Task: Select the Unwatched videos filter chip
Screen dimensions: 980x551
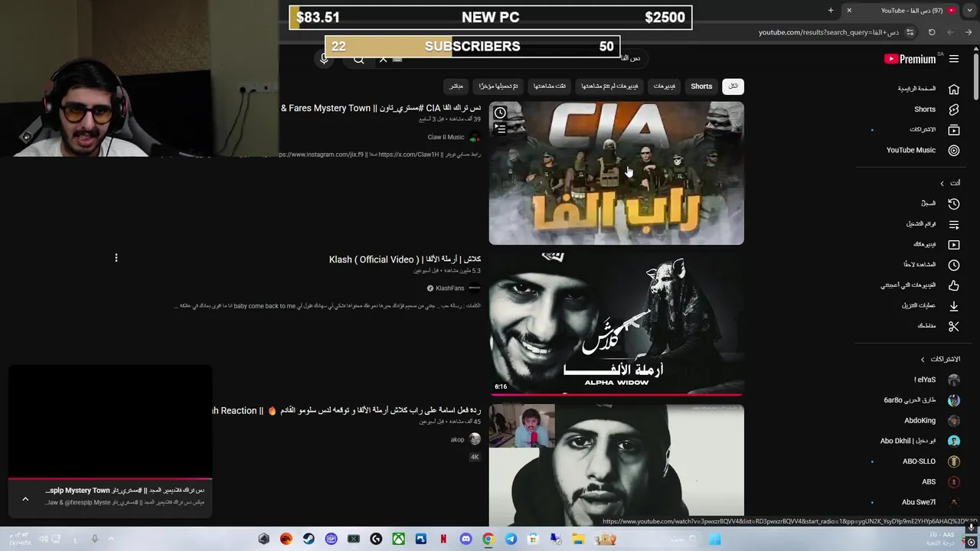Action: click(x=609, y=86)
